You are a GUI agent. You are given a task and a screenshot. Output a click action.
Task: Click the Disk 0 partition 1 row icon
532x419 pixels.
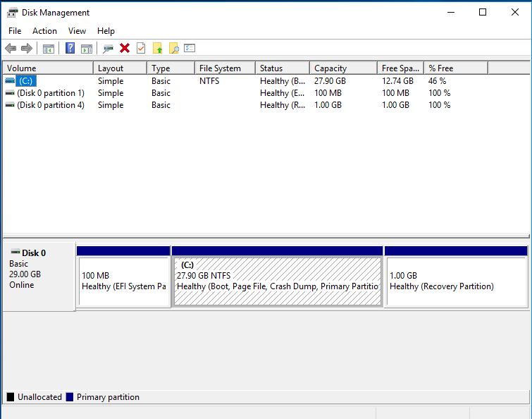(10, 93)
